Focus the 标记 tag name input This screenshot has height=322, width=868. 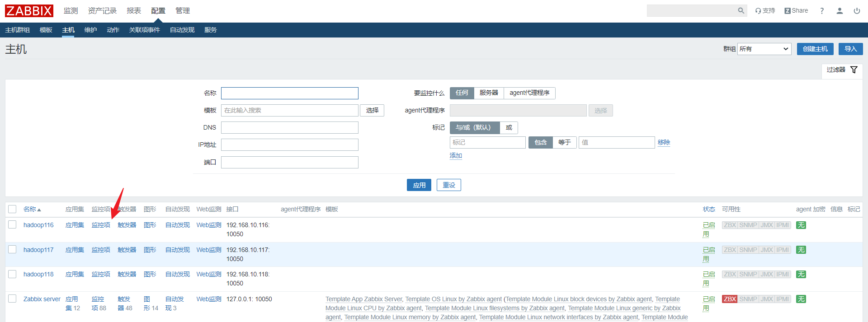point(488,142)
